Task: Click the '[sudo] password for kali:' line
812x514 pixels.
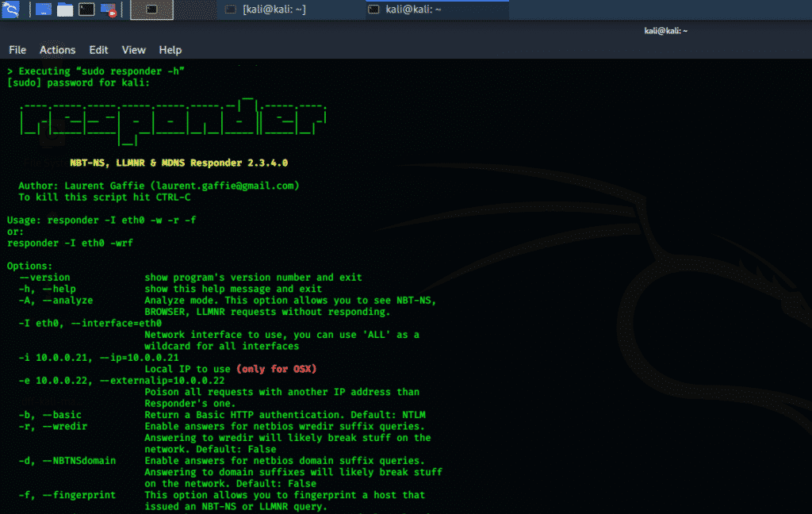Action: [79, 82]
